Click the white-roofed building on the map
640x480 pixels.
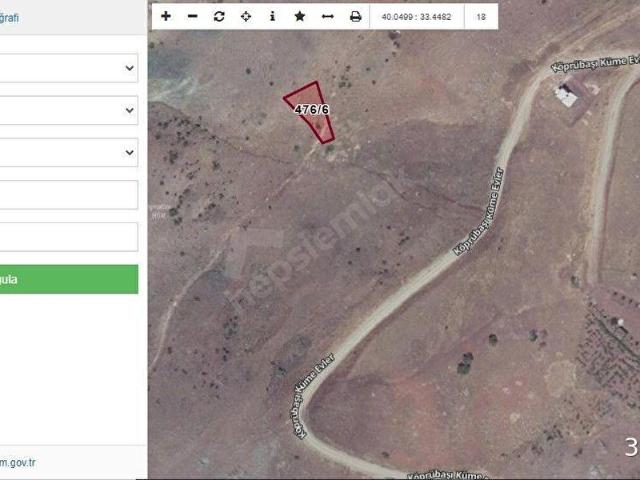click(x=567, y=94)
